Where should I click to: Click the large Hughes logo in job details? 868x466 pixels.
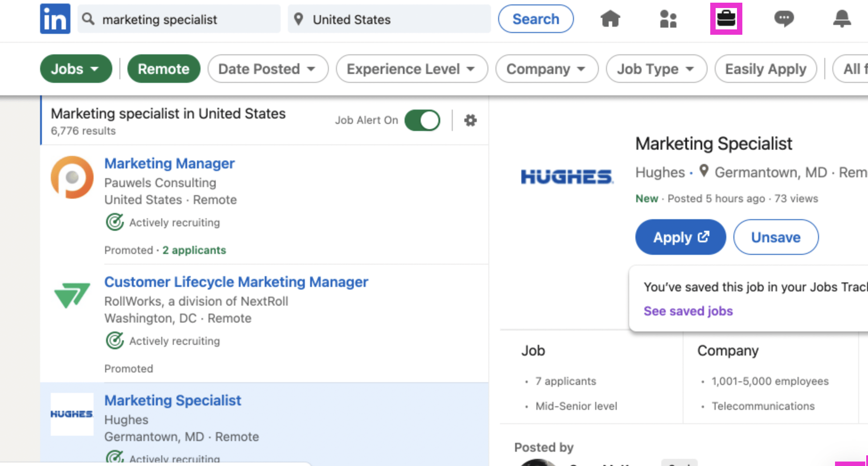(x=567, y=176)
